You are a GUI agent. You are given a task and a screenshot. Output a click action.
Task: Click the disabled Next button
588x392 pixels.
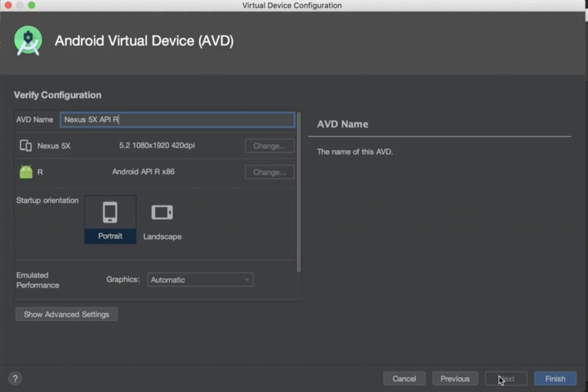[x=506, y=378]
